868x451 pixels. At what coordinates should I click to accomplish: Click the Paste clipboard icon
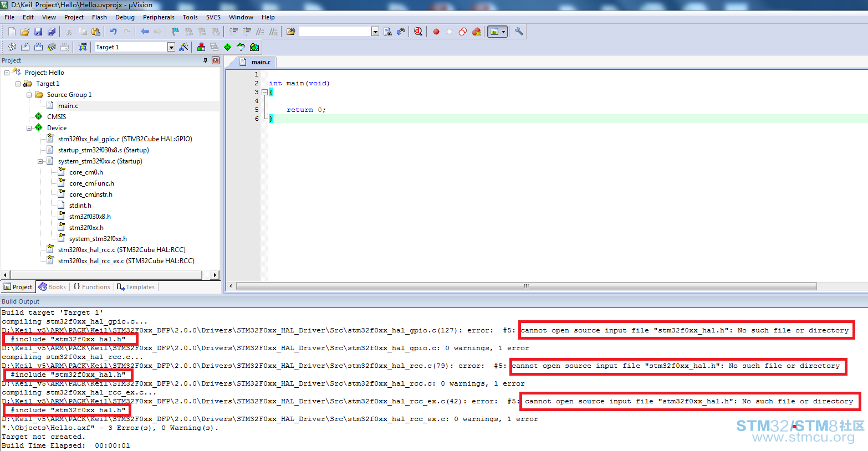click(96, 32)
